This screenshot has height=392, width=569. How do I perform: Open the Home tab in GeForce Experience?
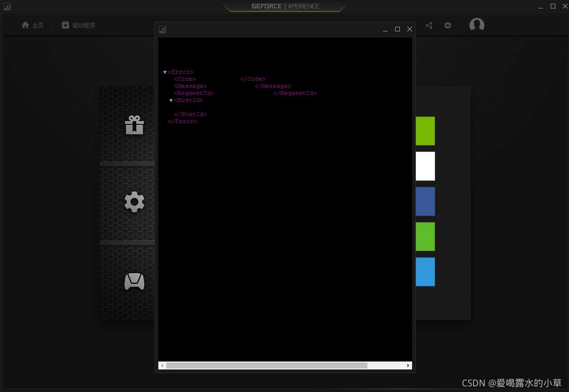click(32, 25)
